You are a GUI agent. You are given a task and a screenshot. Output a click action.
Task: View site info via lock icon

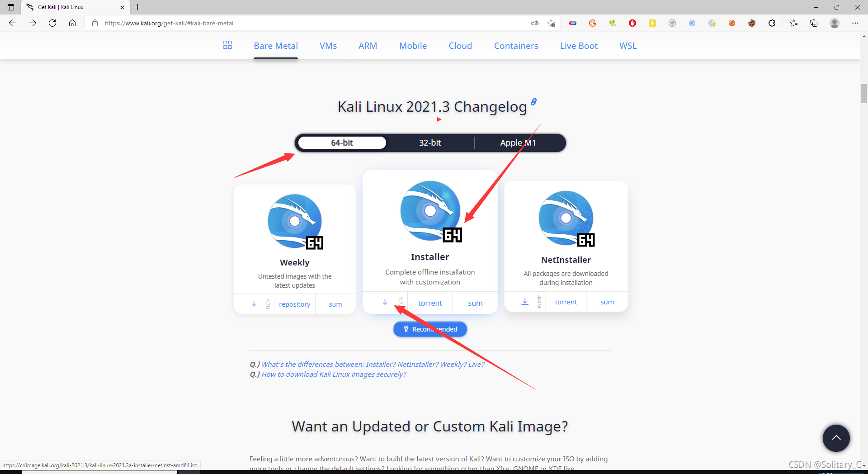click(95, 23)
